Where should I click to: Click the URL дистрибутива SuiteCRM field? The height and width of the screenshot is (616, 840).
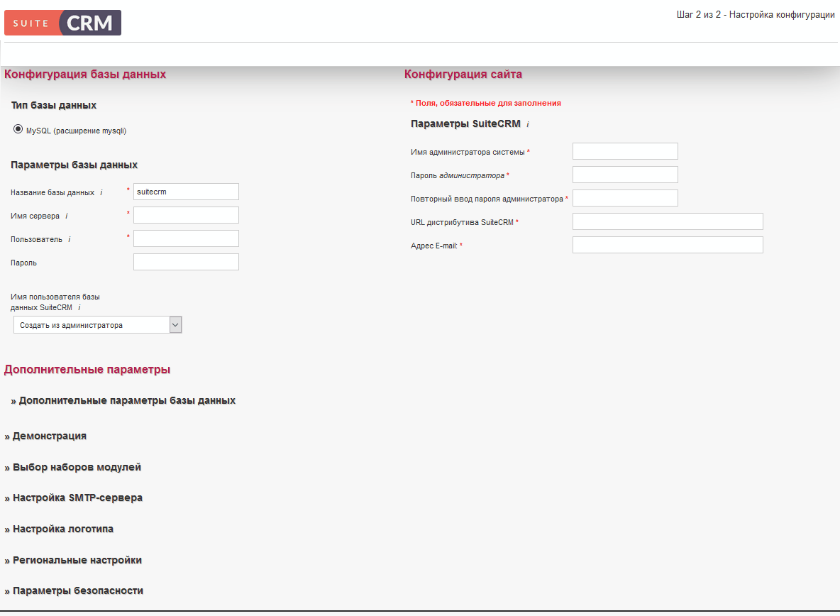coord(668,221)
